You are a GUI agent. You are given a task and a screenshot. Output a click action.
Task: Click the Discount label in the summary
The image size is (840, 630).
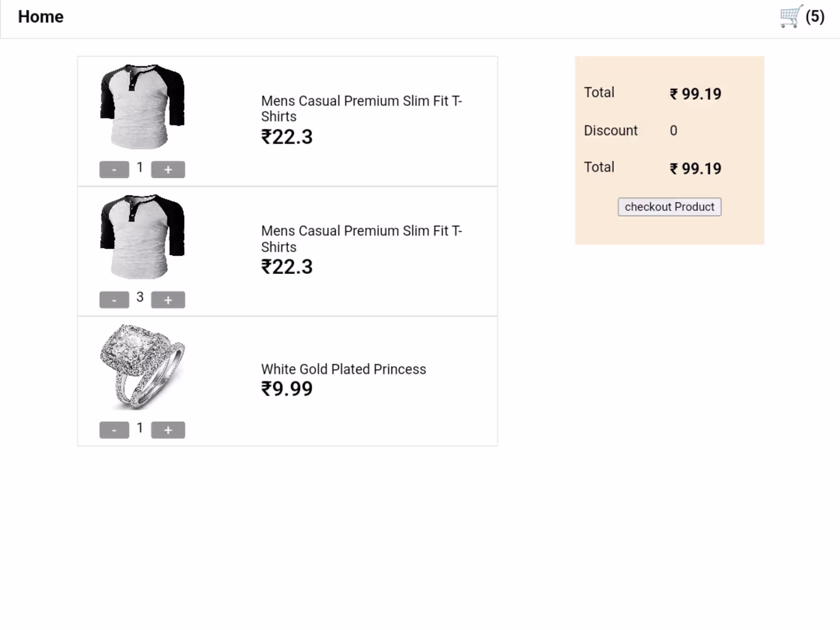(x=610, y=131)
